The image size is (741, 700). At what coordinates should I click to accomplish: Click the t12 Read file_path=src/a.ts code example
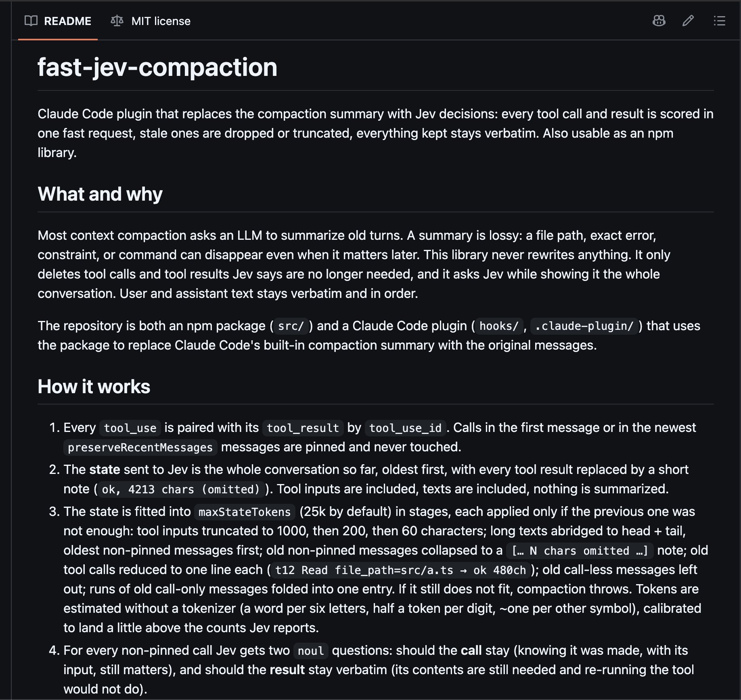pyautogui.click(x=400, y=570)
